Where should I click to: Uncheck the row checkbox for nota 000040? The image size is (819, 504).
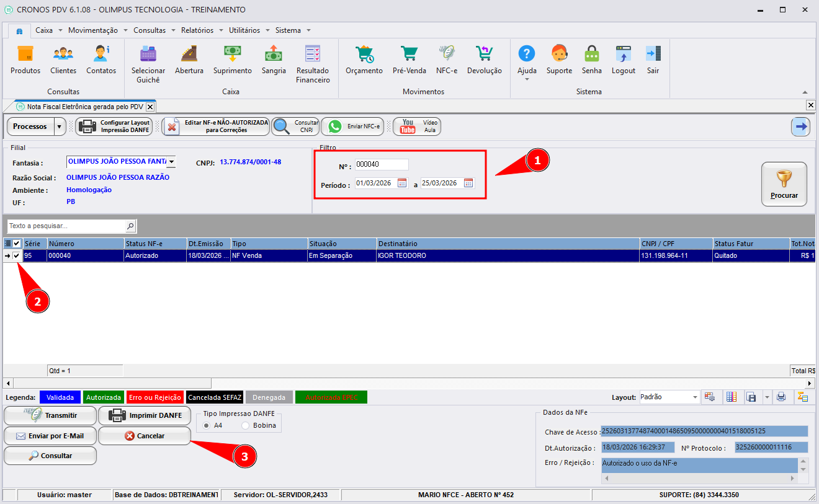point(17,255)
